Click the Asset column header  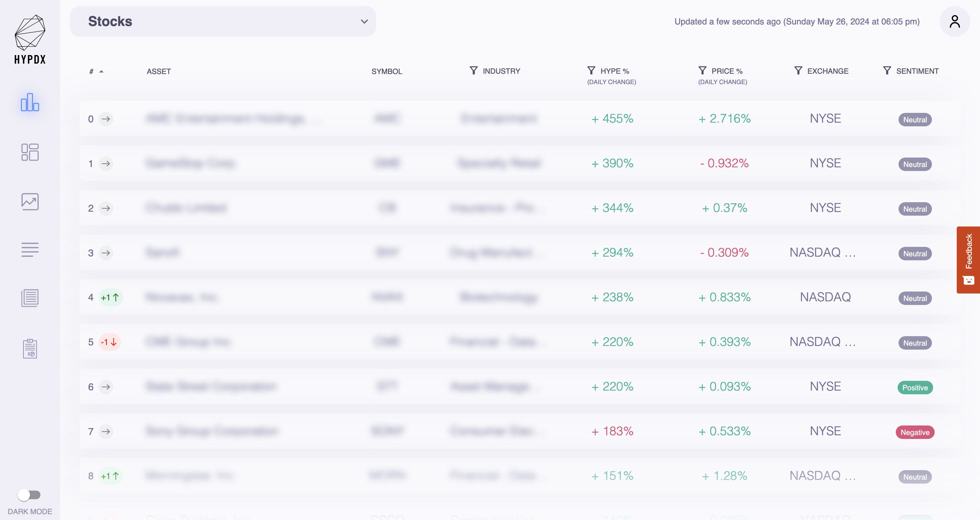point(159,72)
